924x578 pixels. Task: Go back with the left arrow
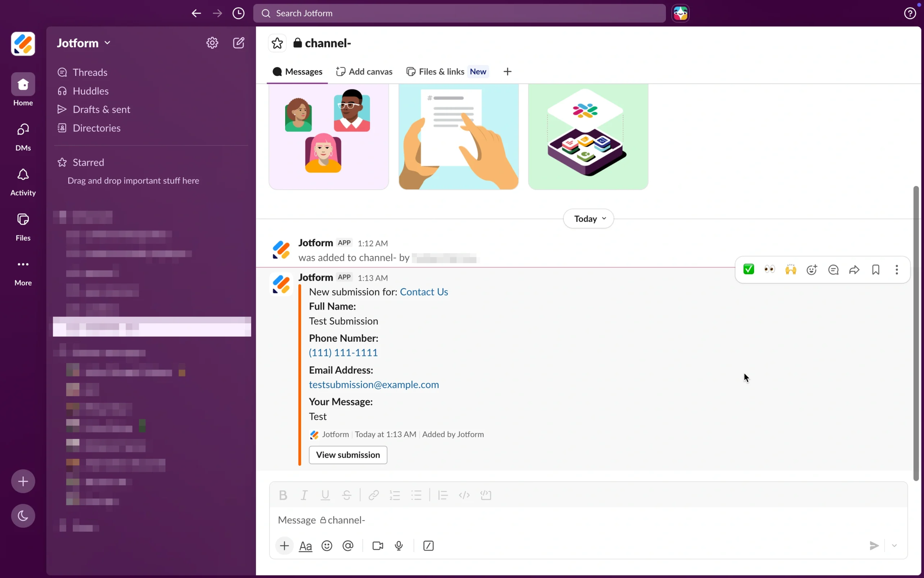click(x=196, y=13)
